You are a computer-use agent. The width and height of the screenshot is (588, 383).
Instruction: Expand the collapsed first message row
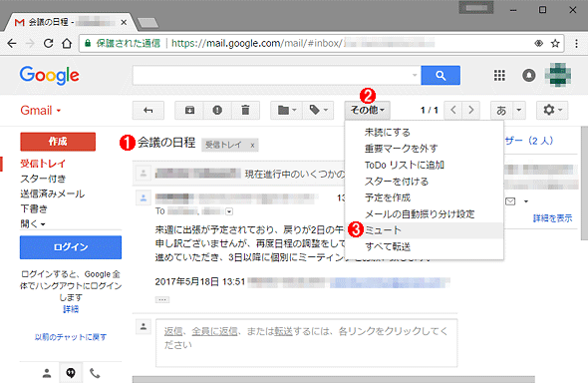(x=239, y=174)
